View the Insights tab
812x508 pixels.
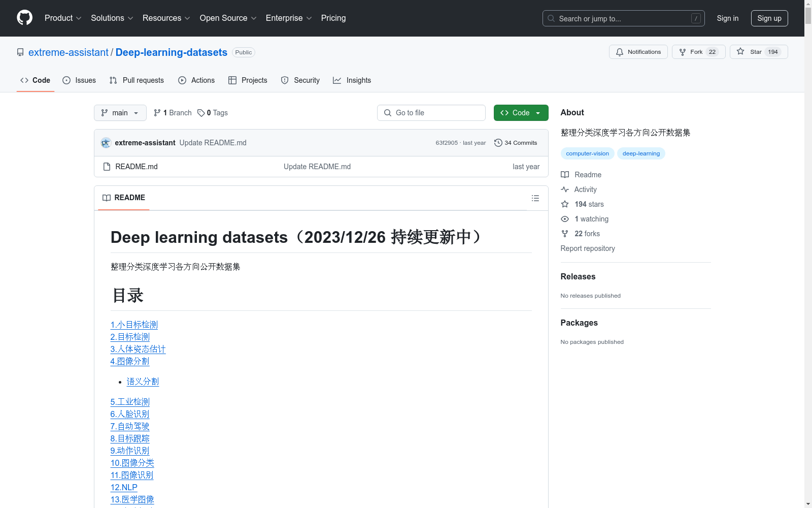tap(352, 80)
